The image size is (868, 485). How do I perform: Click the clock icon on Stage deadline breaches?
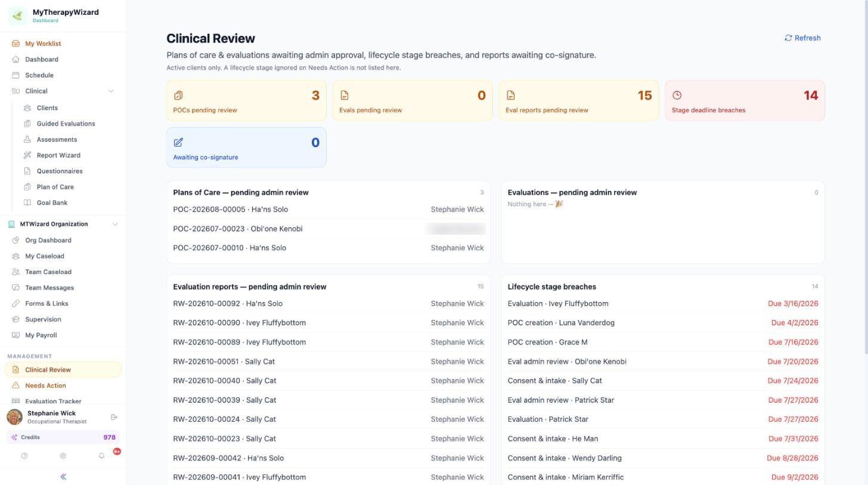pos(677,95)
